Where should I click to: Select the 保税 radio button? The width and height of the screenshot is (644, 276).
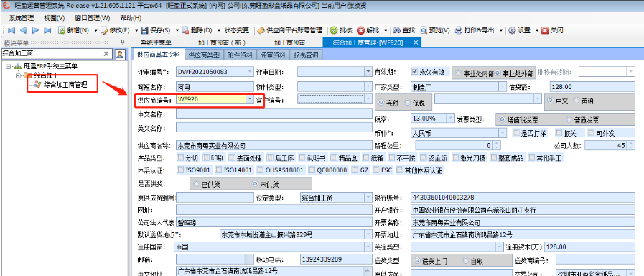[x=407, y=101]
